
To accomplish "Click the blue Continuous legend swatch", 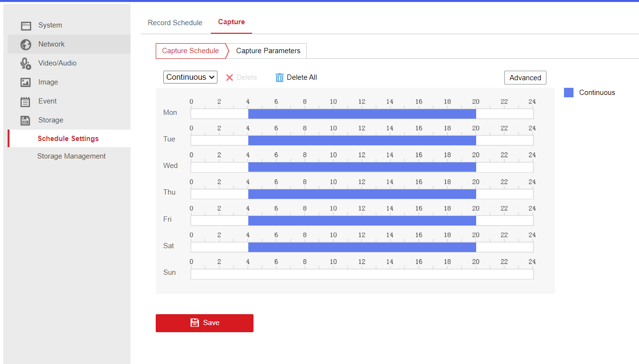I will coord(569,93).
